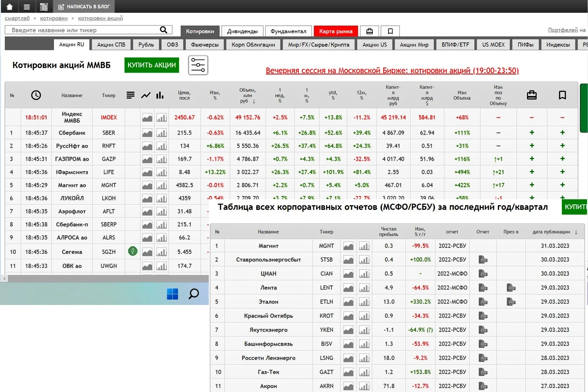Open Карта рынка red button

click(336, 31)
